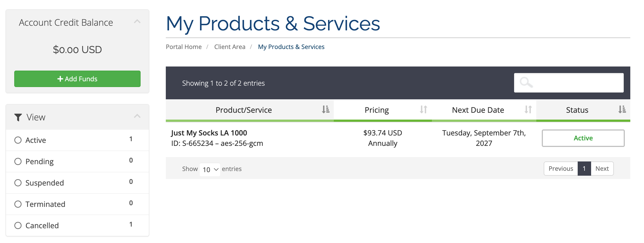This screenshot has width=644, height=243.
Task: Click the sort icon in Product/Service column
Action: (x=326, y=109)
